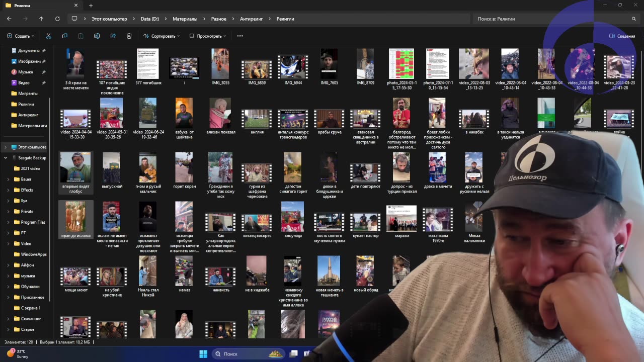Click the Создать new item button
This screenshot has height=362, width=644.
point(20,36)
